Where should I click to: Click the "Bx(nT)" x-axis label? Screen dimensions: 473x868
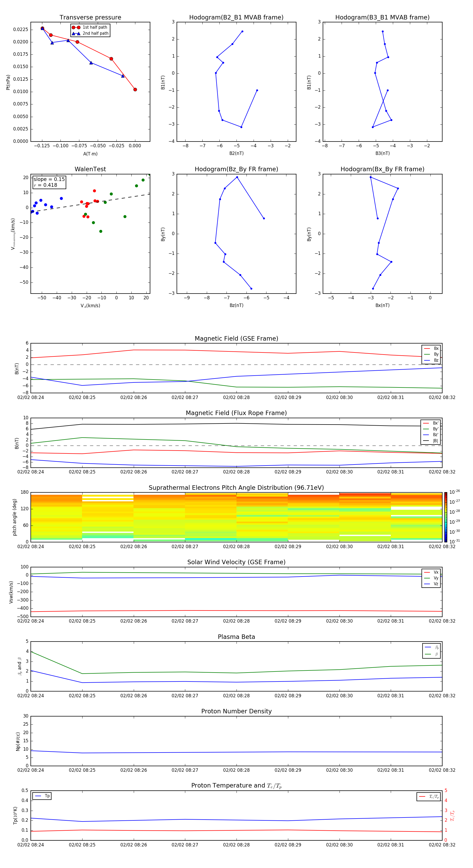[382, 305]
